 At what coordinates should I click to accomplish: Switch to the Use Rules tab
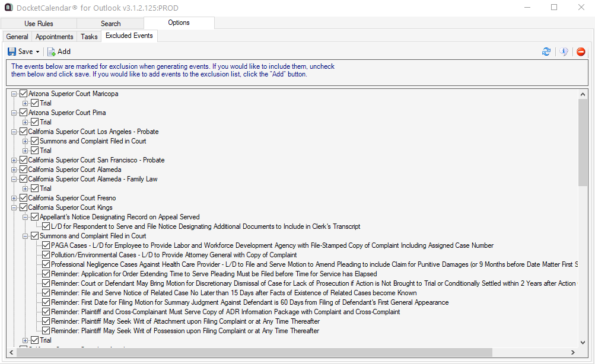click(39, 24)
